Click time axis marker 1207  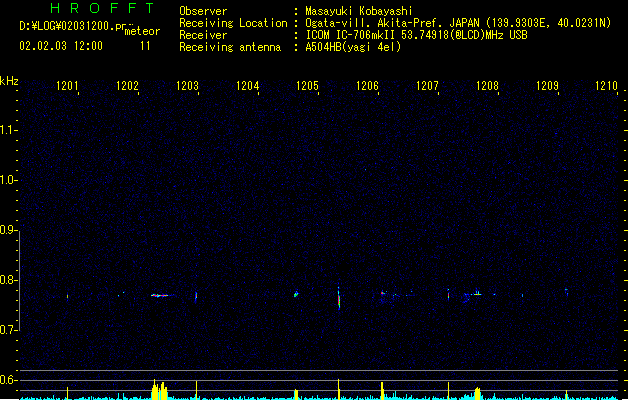tap(427, 86)
